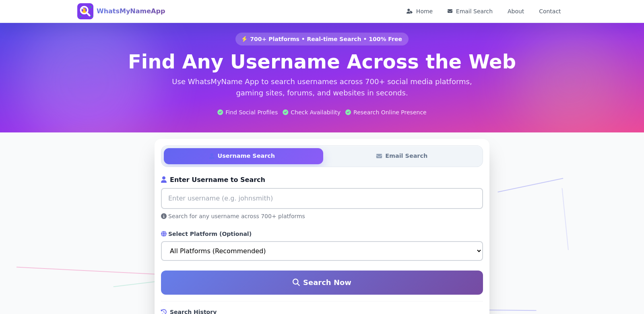Click the magnifier icon in Search Now button
The image size is (644, 314).
pos(296,283)
